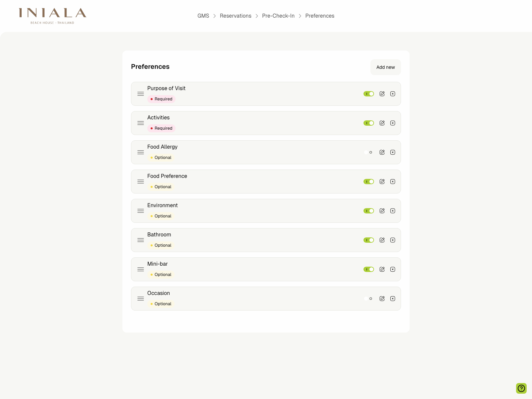This screenshot has width=532, height=399.
Task: Open Reservations from the breadcrumb
Action: [x=235, y=16]
